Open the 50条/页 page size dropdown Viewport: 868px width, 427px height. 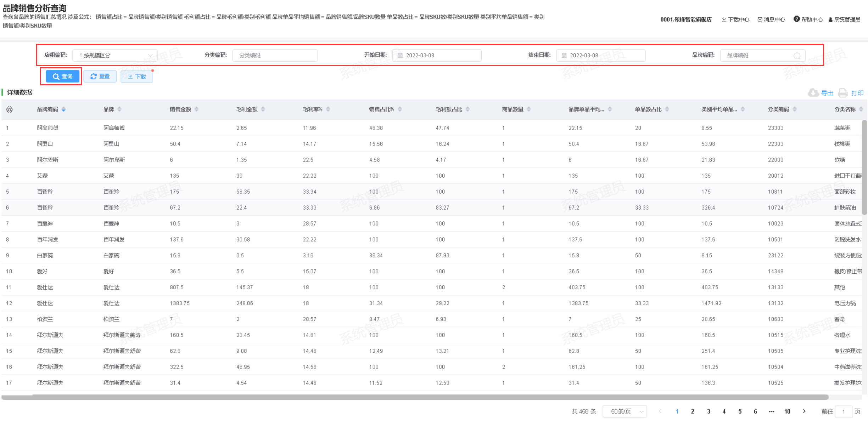tap(625, 411)
